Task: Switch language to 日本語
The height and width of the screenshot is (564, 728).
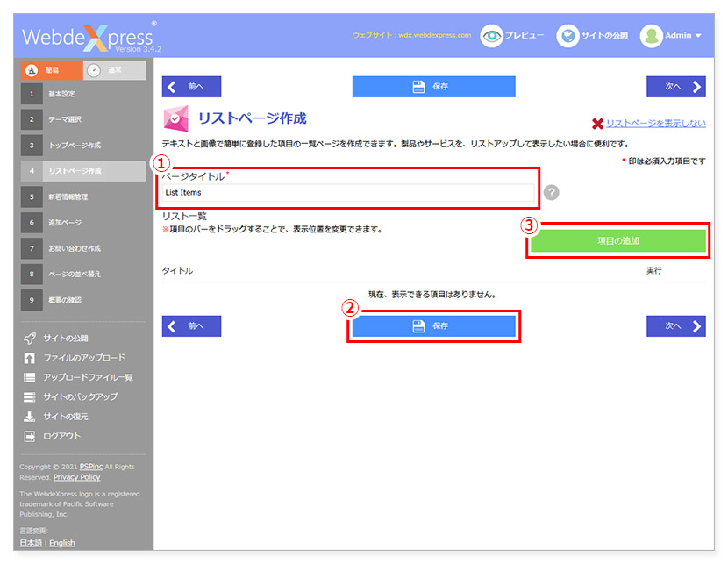Action: coord(31,543)
